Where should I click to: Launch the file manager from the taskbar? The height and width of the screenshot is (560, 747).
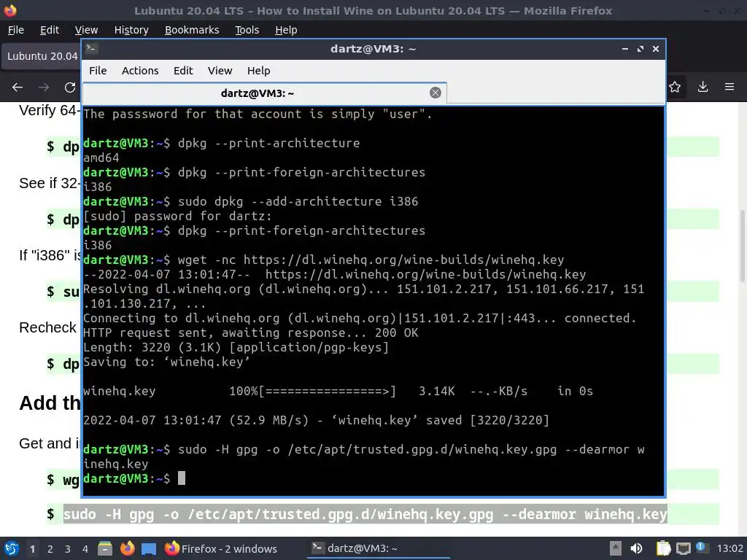point(105,548)
